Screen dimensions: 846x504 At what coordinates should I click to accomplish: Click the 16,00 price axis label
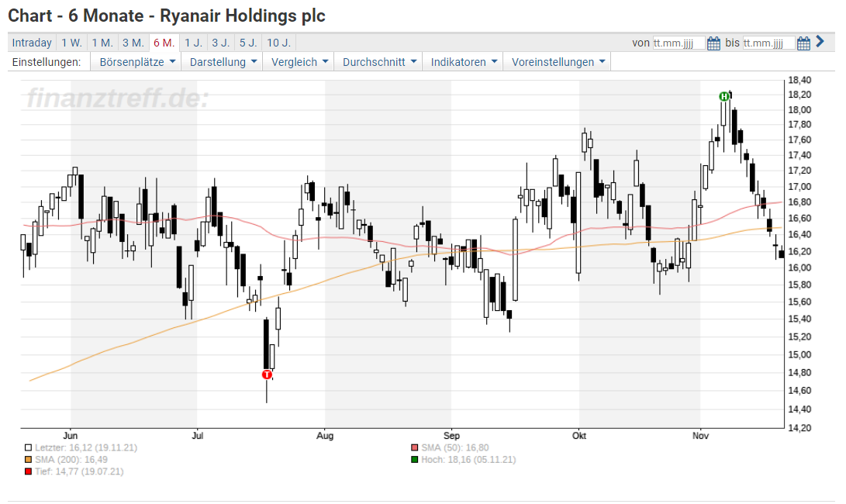pos(799,268)
